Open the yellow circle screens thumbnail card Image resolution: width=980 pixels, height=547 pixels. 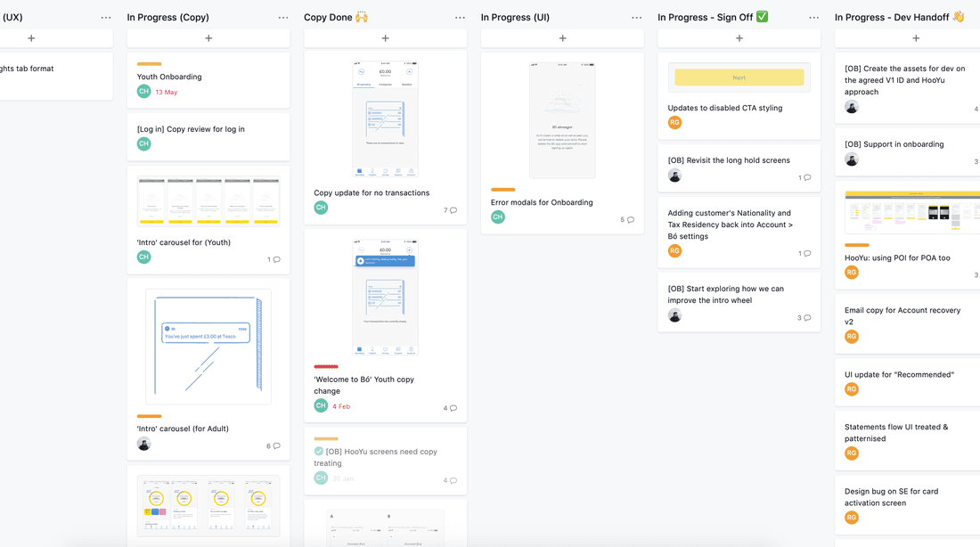[x=208, y=506]
